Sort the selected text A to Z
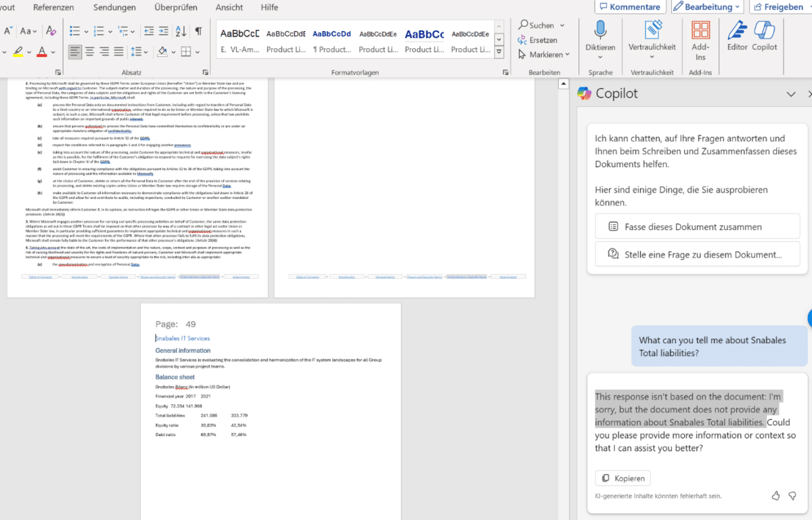Viewport: 812px width, 520px height. (181, 31)
